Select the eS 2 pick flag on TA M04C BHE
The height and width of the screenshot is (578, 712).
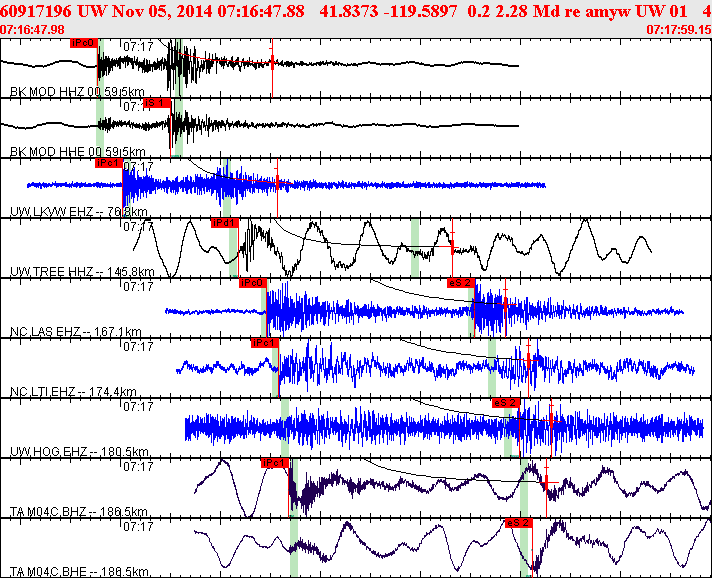tap(519, 523)
